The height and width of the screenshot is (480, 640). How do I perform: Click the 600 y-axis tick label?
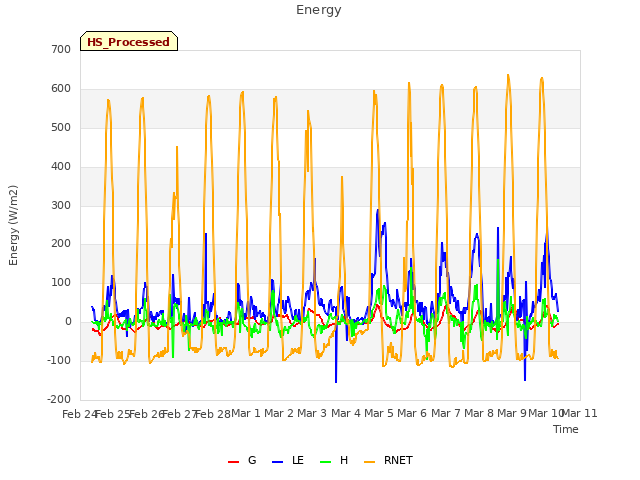click(x=61, y=89)
